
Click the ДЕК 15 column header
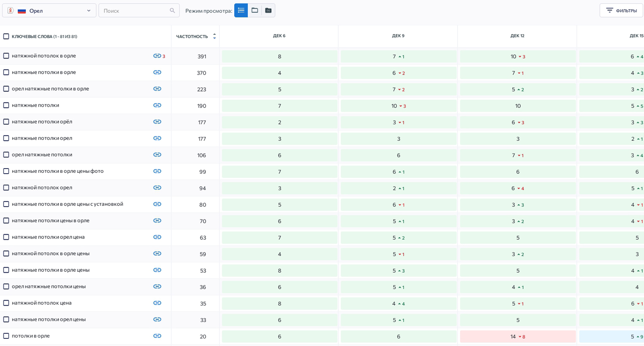click(x=636, y=36)
